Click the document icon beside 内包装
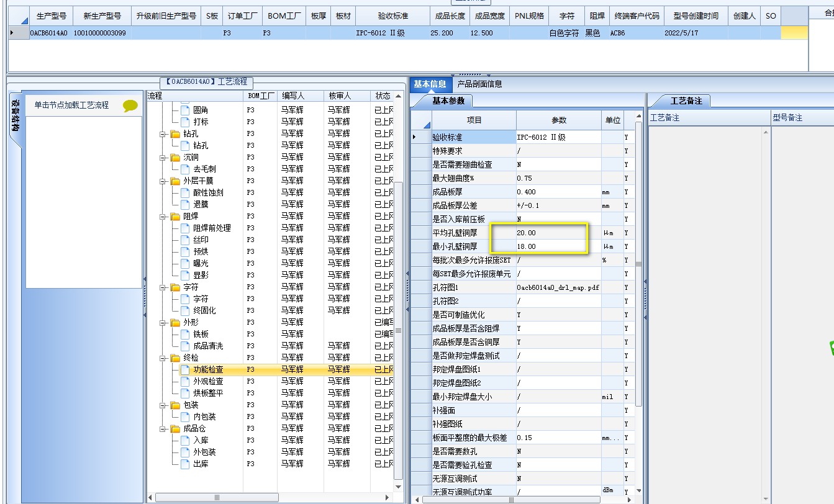The width and height of the screenshot is (834, 504). tap(185, 416)
